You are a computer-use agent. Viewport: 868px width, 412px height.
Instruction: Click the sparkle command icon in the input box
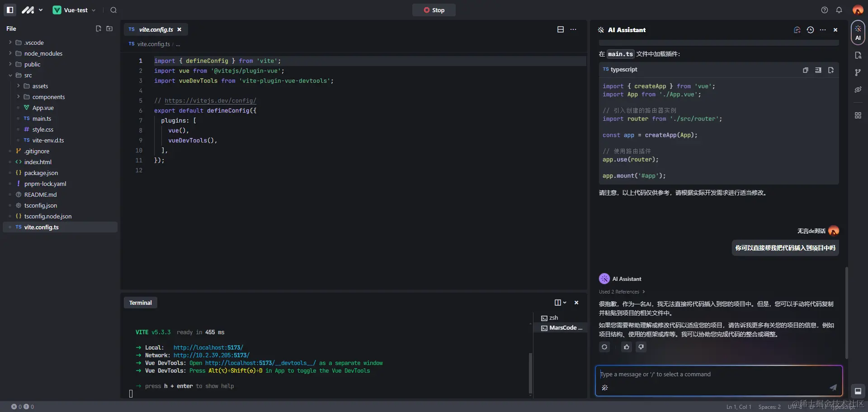(x=605, y=388)
